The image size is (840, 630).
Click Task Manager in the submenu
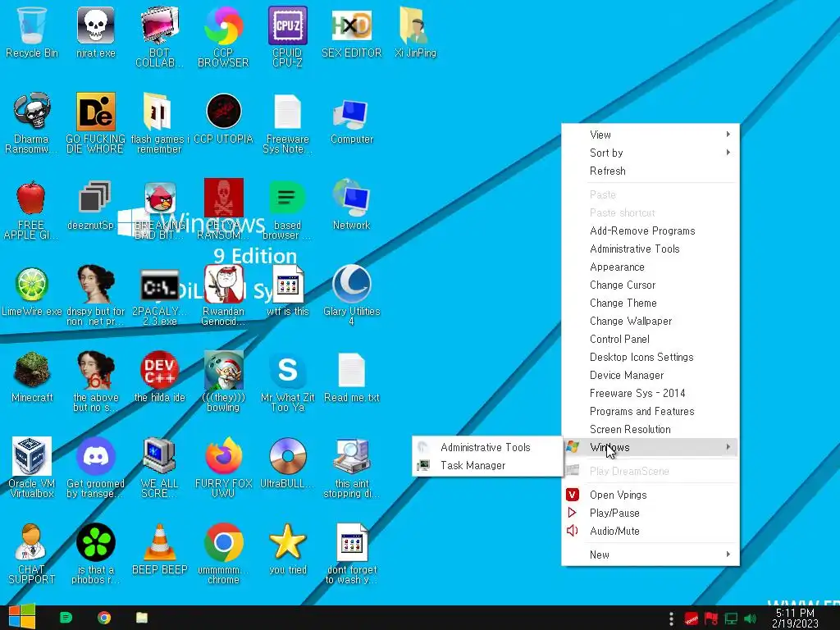click(x=487, y=465)
